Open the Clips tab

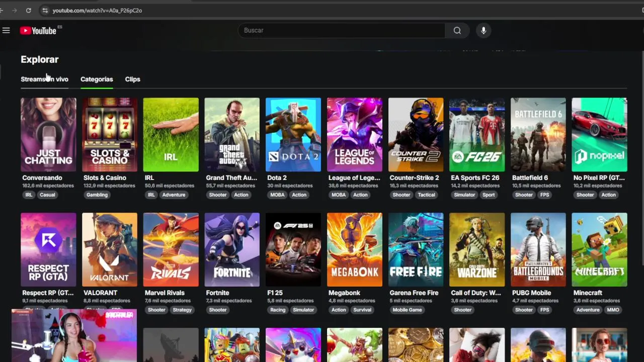tap(132, 79)
